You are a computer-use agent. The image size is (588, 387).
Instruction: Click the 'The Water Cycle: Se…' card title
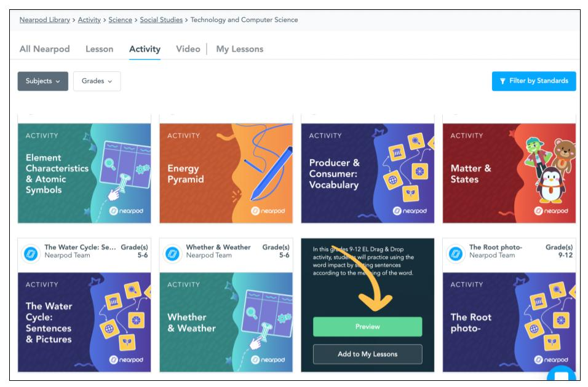(x=80, y=248)
